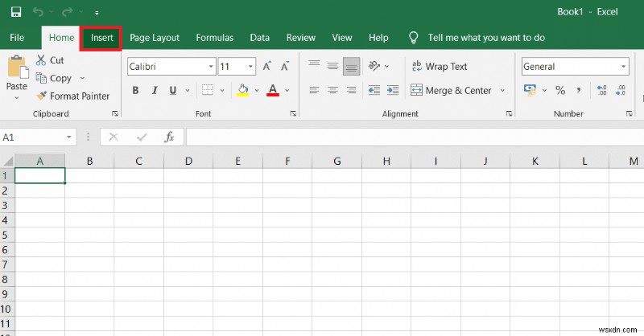The width and height of the screenshot is (644, 336).
Task: Open the Merge & Center dropdown arrow
Action: [502, 91]
